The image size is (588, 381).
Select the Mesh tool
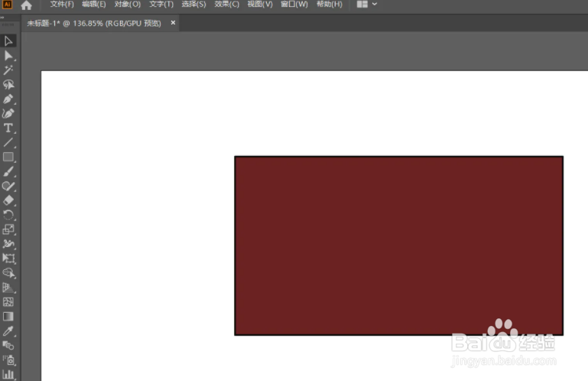pyautogui.click(x=8, y=302)
